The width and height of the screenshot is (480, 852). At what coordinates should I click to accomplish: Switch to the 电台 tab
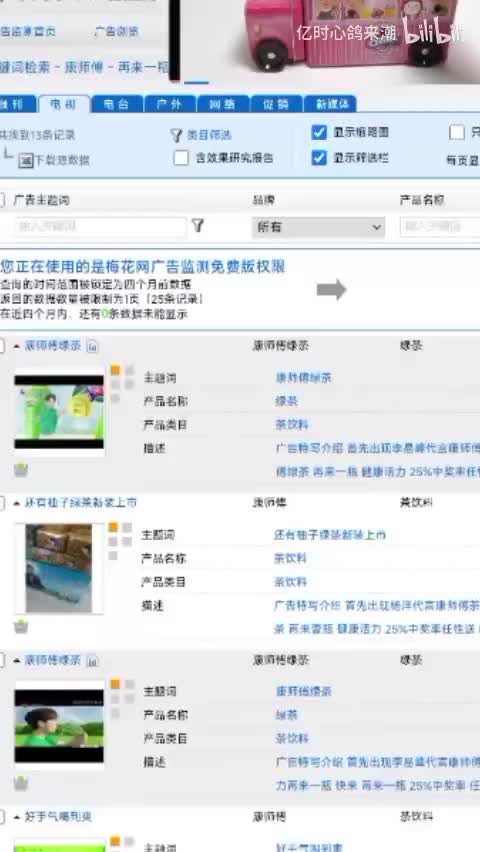(x=117, y=104)
